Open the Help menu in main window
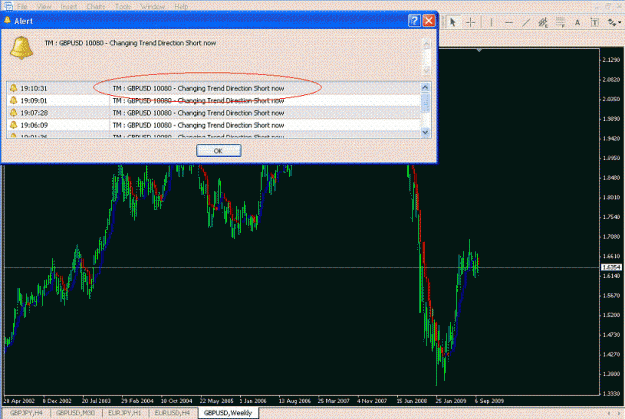 (x=181, y=6)
